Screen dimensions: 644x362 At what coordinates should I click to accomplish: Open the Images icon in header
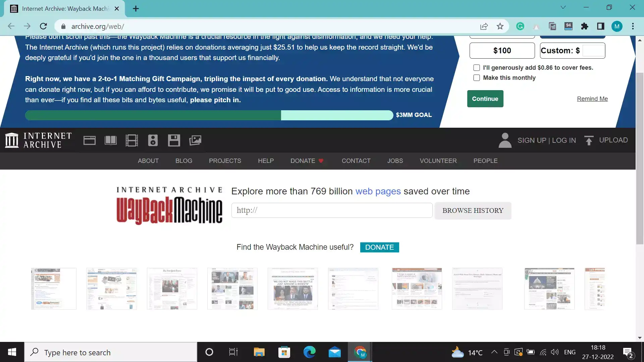click(195, 140)
